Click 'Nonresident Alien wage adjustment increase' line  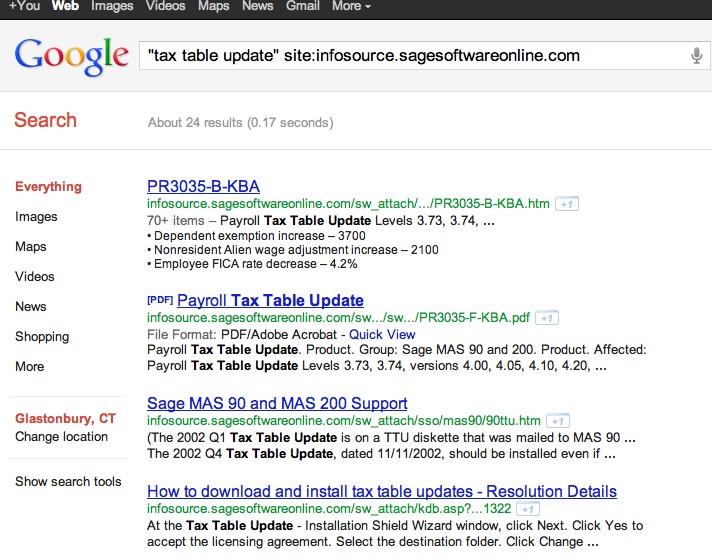pos(293,250)
